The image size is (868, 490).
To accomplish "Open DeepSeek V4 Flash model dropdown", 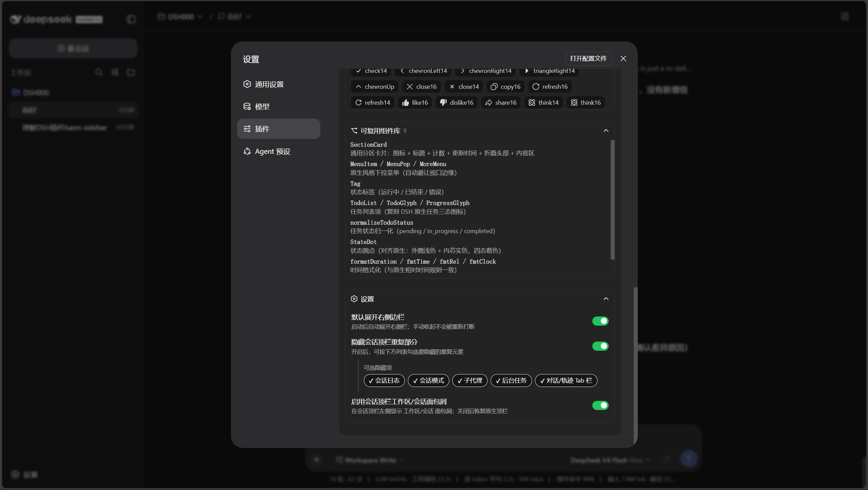I will click(x=610, y=460).
